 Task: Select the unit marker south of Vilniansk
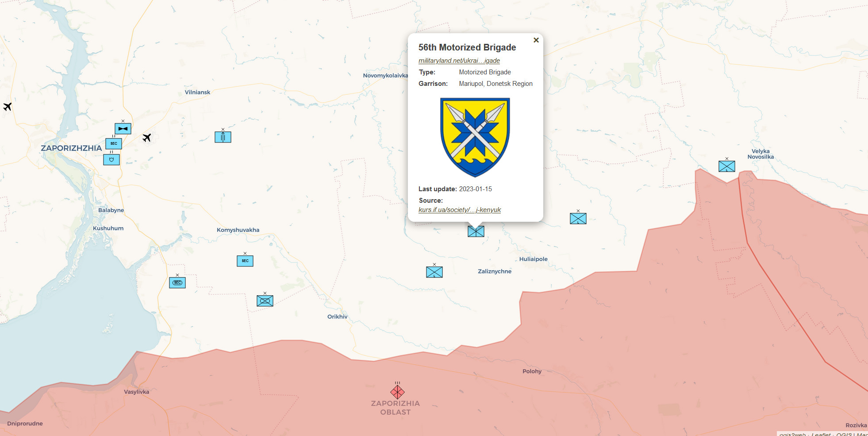point(223,137)
